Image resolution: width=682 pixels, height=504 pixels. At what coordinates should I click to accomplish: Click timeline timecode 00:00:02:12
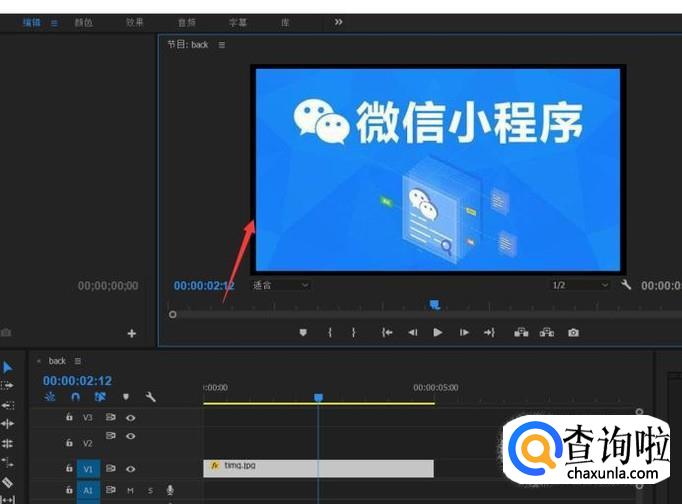point(77,381)
